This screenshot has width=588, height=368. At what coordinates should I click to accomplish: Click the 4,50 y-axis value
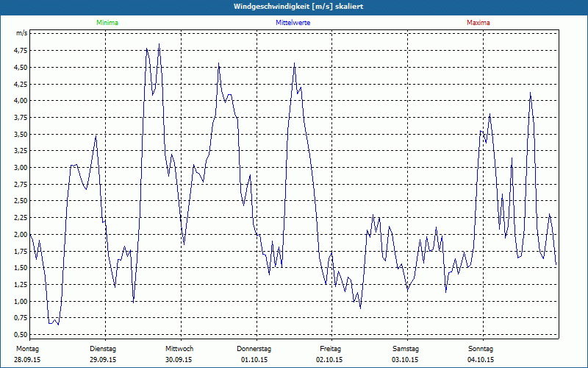pyautogui.click(x=21, y=68)
